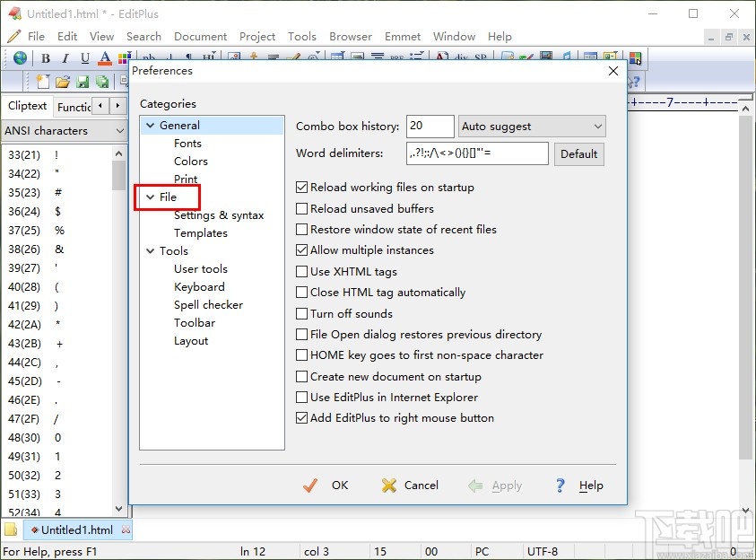The width and height of the screenshot is (756, 560).
Task: Collapse the Tools category chevron
Action: [x=151, y=250]
